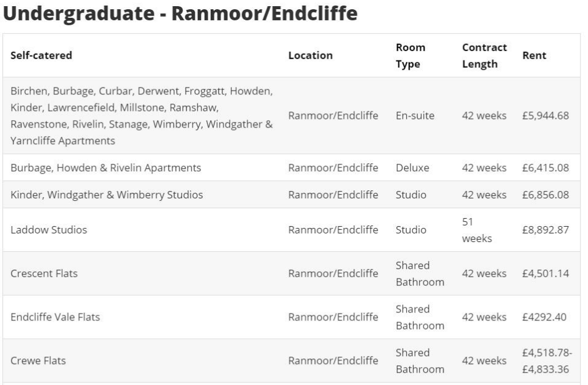Click the Location column header
Screen dimensions: 588x385
tap(311, 55)
